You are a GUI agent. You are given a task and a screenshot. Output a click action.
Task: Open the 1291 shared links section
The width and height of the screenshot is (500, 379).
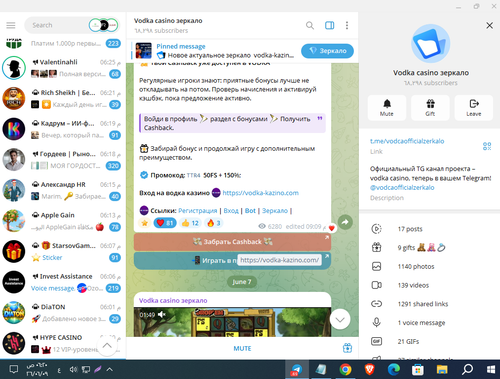[429, 304]
